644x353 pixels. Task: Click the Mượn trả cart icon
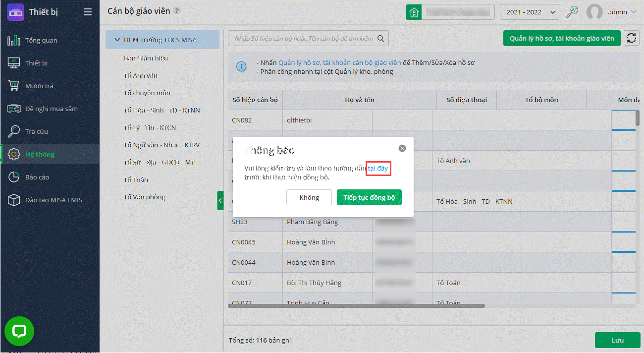[14, 86]
